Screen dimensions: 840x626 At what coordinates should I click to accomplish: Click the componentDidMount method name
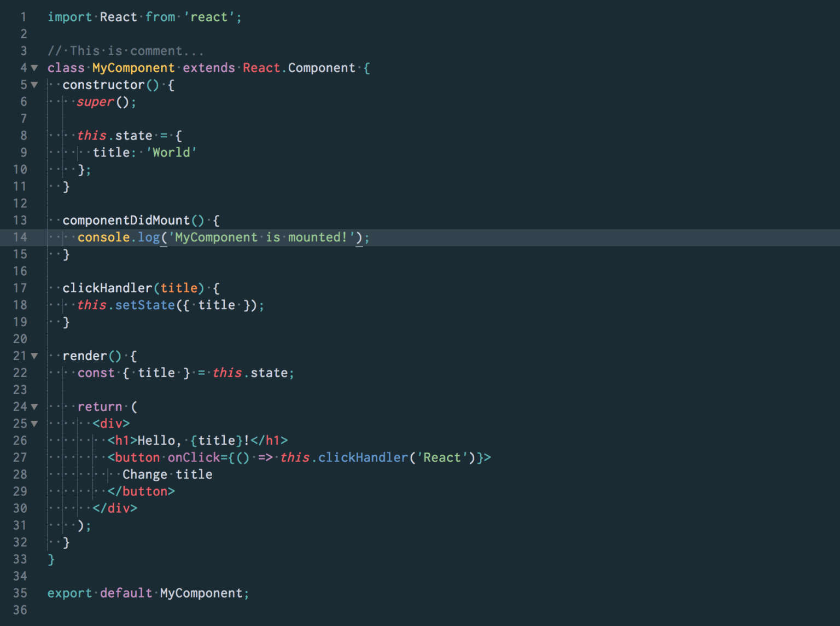pos(127,220)
